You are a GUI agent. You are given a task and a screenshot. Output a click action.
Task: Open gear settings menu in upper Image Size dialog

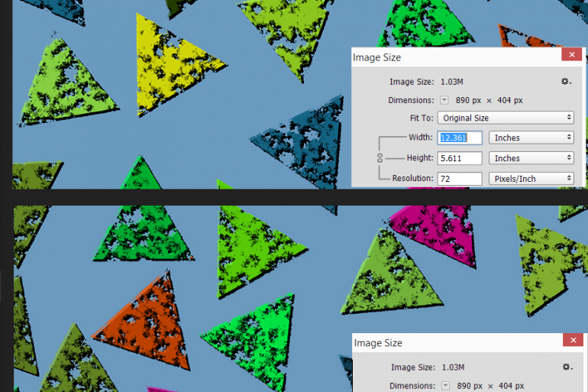click(565, 82)
